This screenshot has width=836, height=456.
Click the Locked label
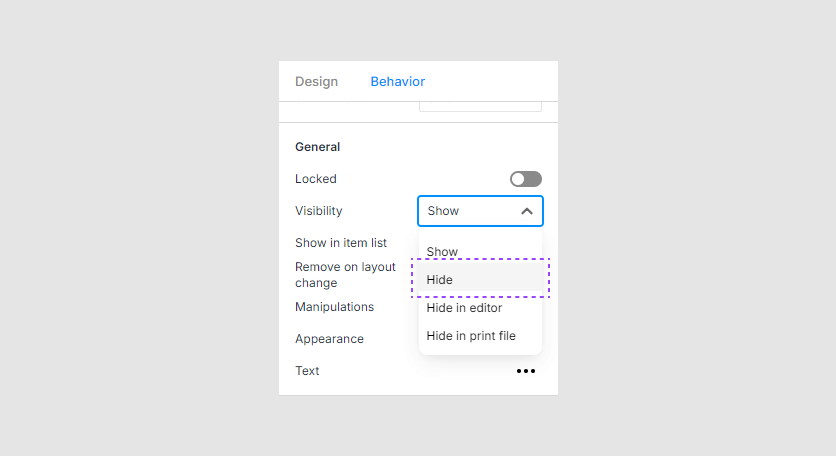[x=315, y=179]
